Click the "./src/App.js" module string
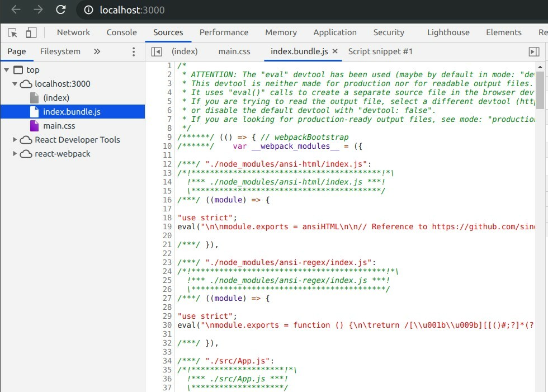The height and width of the screenshot is (392, 548). [237, 361]
